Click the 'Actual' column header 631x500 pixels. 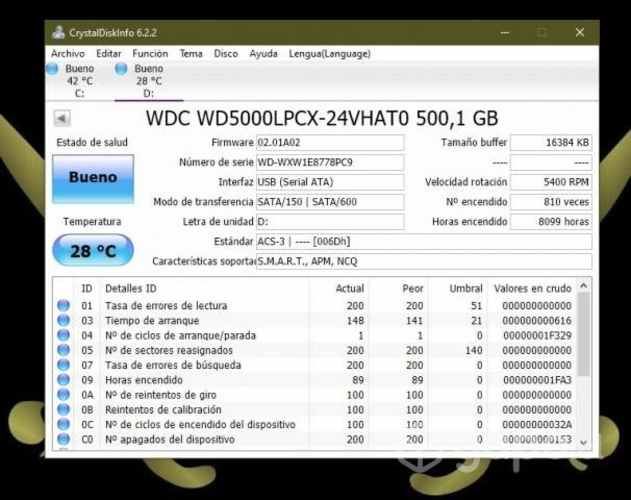click(350, 289)
